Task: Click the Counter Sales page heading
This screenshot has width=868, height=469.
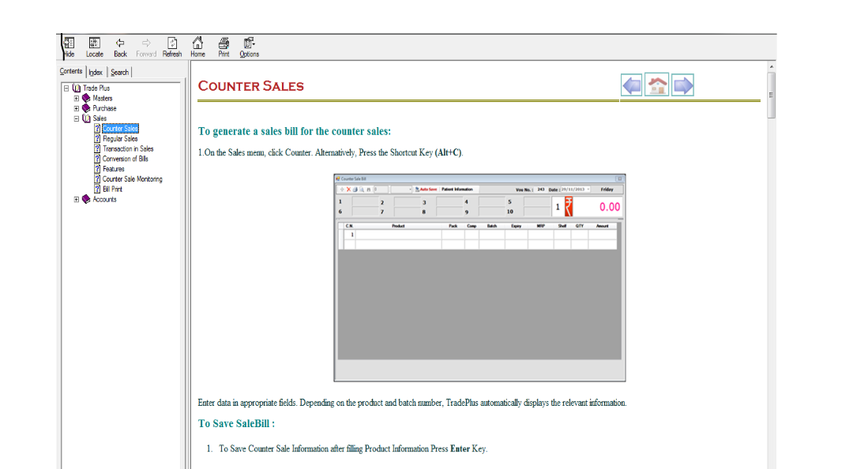Action: (251, 86)
